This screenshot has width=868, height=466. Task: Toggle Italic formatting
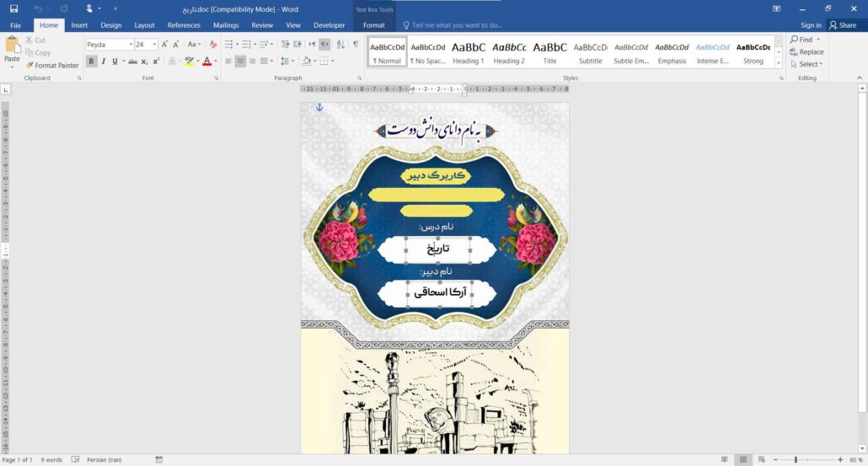coord(103,62)
